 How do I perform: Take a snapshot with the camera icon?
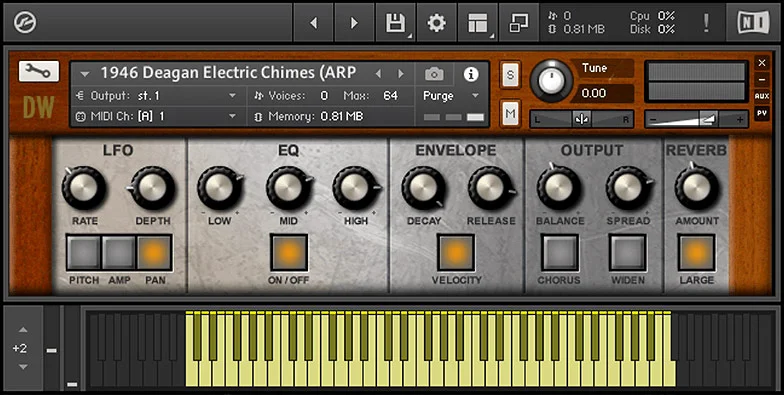pos(434,74)
